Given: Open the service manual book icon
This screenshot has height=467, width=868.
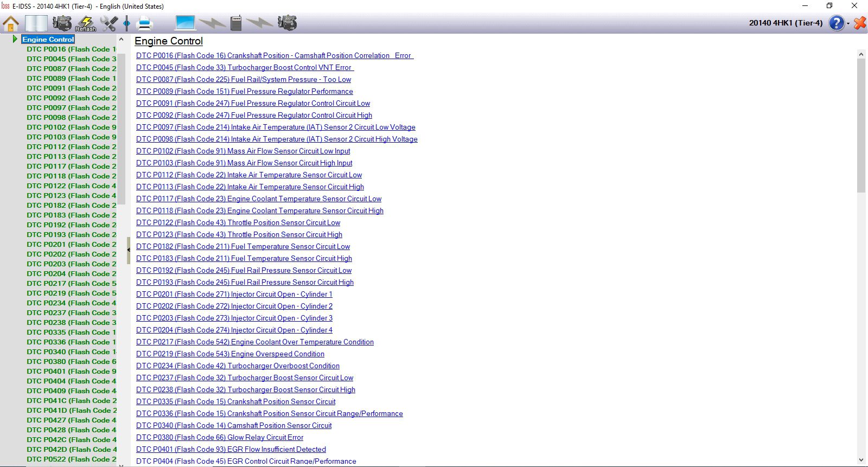Looking at the screenshot, I should coord(36,23).
